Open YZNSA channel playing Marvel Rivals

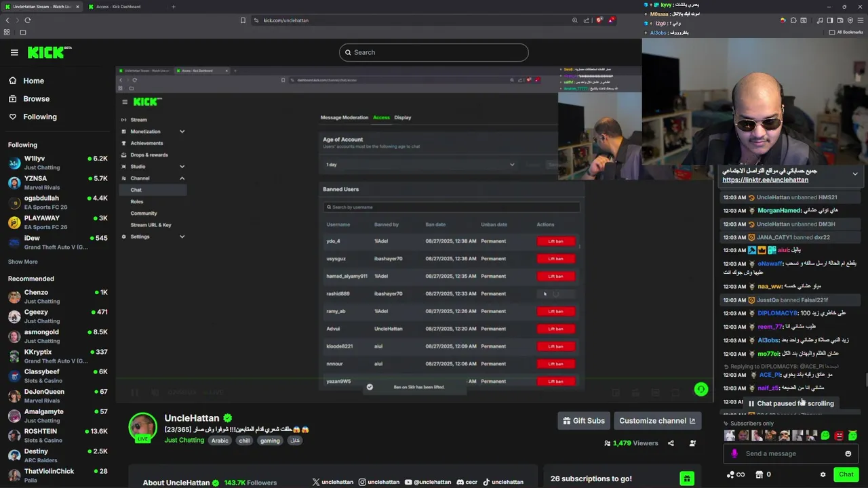(58, 182)
